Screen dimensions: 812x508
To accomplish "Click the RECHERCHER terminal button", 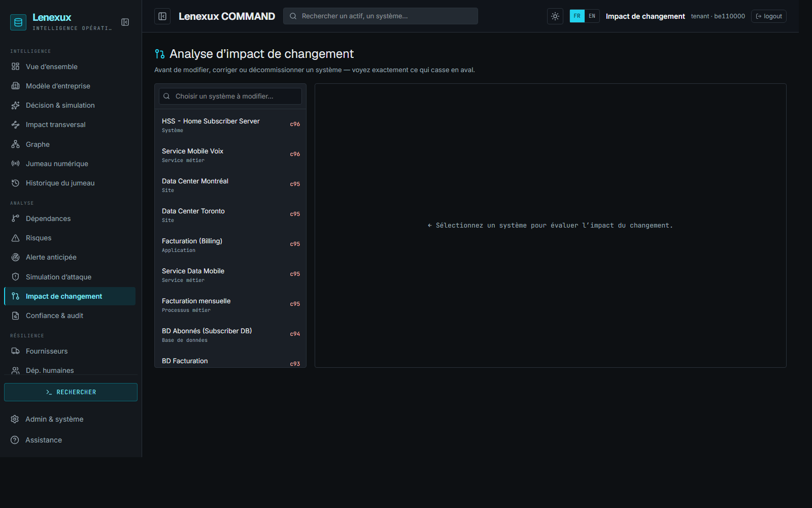I will coord(71,392).
